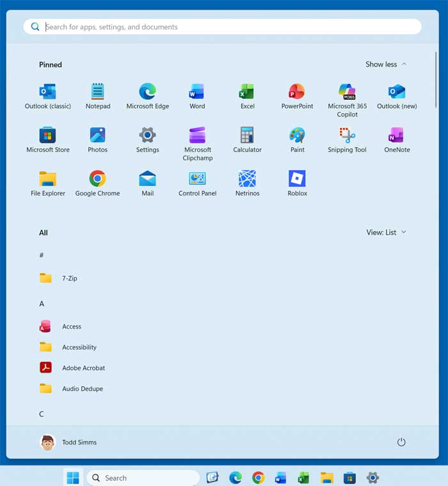This screenshot has width=448, height=486.
Task: Open Settings gear on the taskbar
Action: coord(372,478)
